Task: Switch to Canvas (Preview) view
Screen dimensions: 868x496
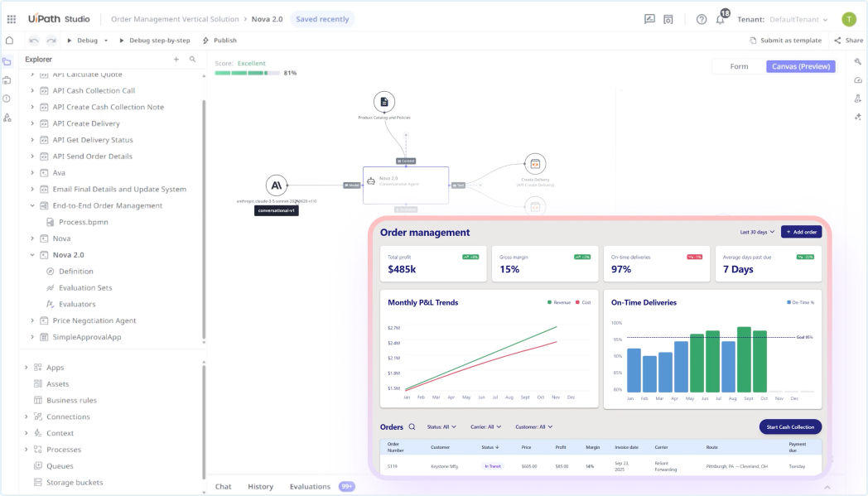Action: point(800,66)
